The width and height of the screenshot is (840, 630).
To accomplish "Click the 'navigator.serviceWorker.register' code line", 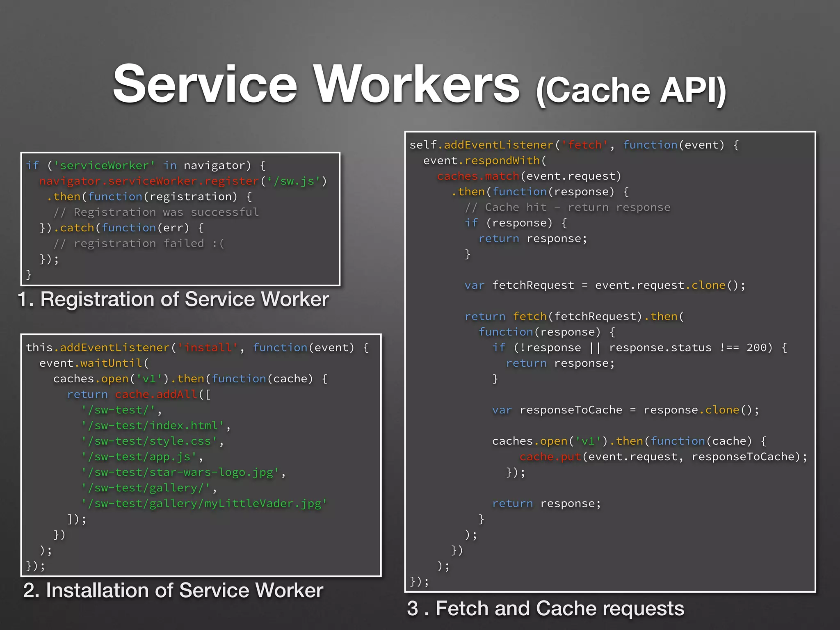I will pyautogui.click(x=183, y=181).
